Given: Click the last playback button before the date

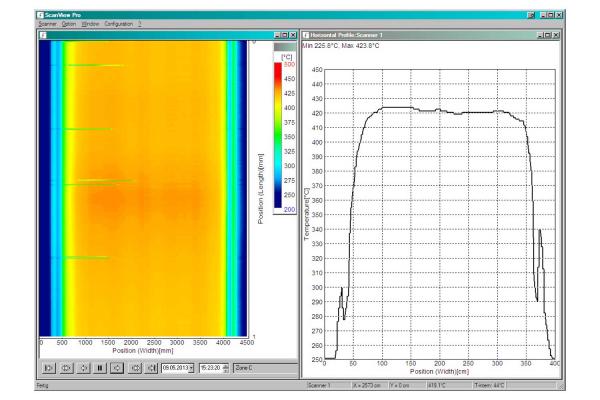Looking at the screenshot, I should point(151,368).
